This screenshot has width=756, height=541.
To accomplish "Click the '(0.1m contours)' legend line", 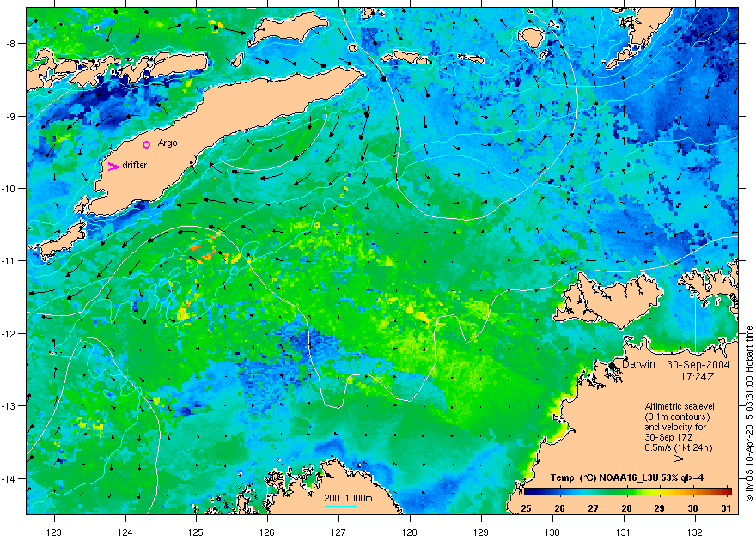I will (x=677, y=416).
